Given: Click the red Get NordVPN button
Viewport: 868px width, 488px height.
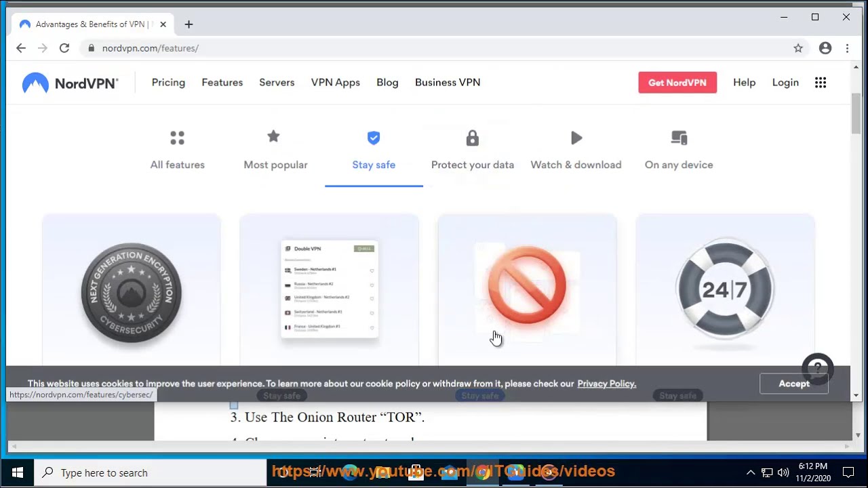Looking at the screenshot, I should (x=677, y=83).
